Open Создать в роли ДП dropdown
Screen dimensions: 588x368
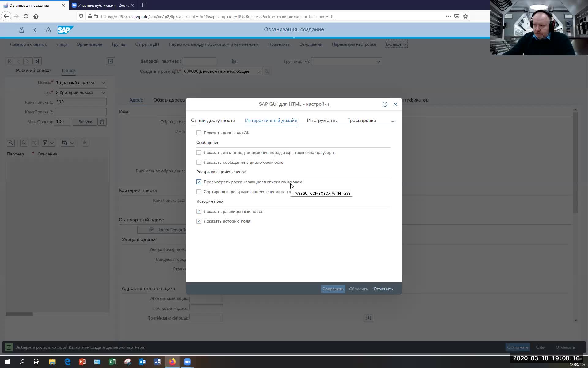pos(222,71)
